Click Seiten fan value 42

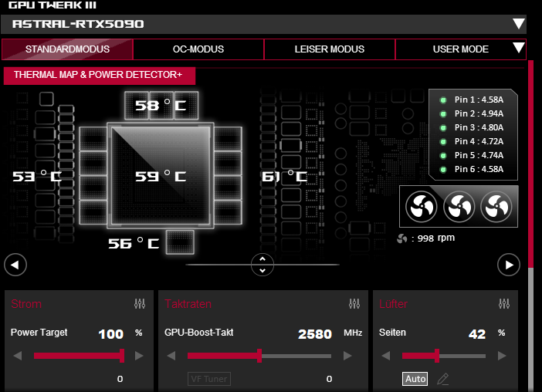pyautogui.click(x=477, y=334)
